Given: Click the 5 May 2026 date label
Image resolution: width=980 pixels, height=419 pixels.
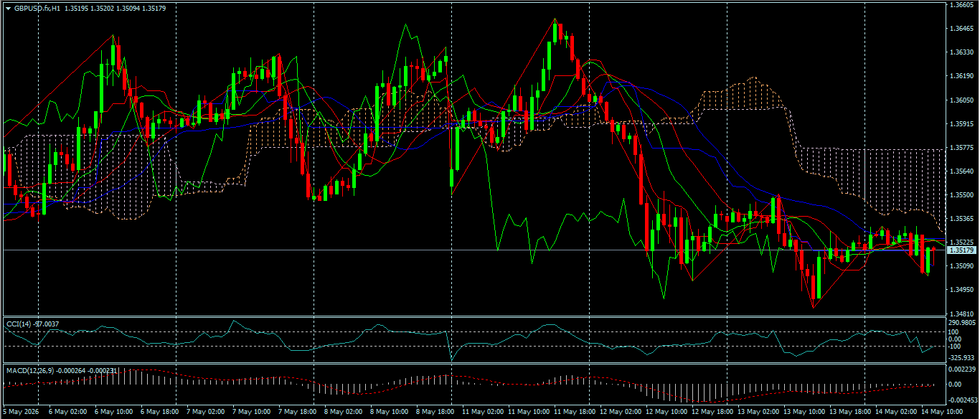Looking at the screenshot, I should 20,413.
